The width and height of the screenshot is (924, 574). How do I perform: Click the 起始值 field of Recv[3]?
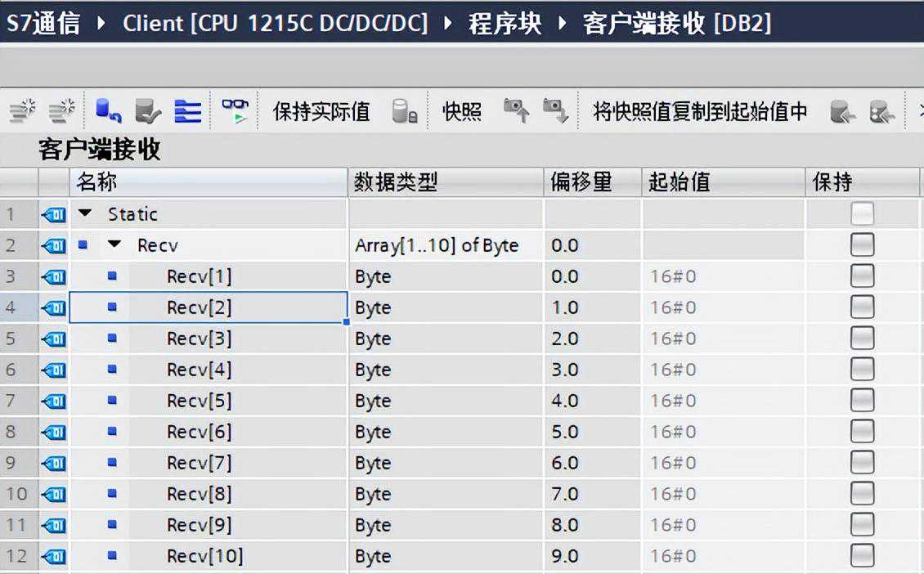coord(723,339)
